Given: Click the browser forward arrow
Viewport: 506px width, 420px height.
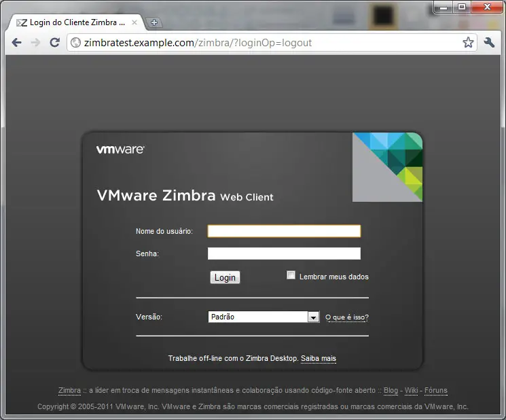Looking at the screenshot, I should coord(35,43).
